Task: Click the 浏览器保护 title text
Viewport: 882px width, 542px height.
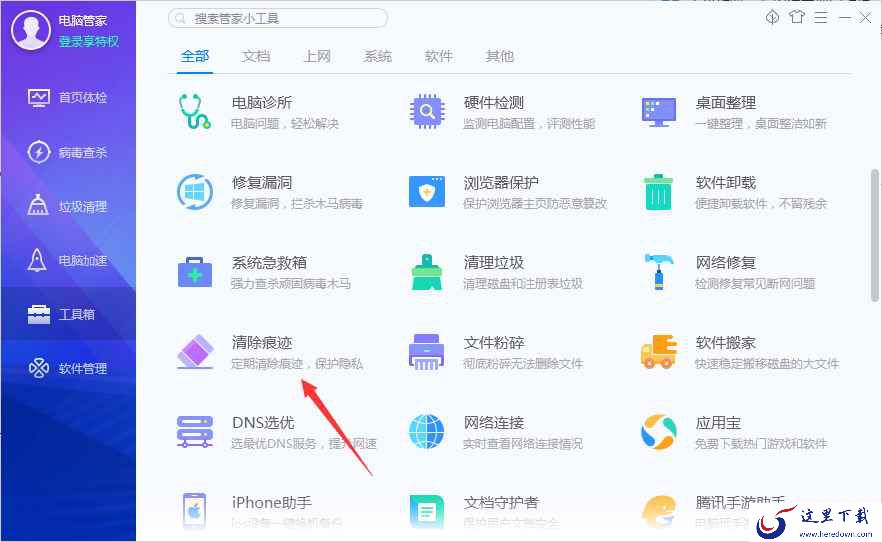Action: tap(501, 183)
